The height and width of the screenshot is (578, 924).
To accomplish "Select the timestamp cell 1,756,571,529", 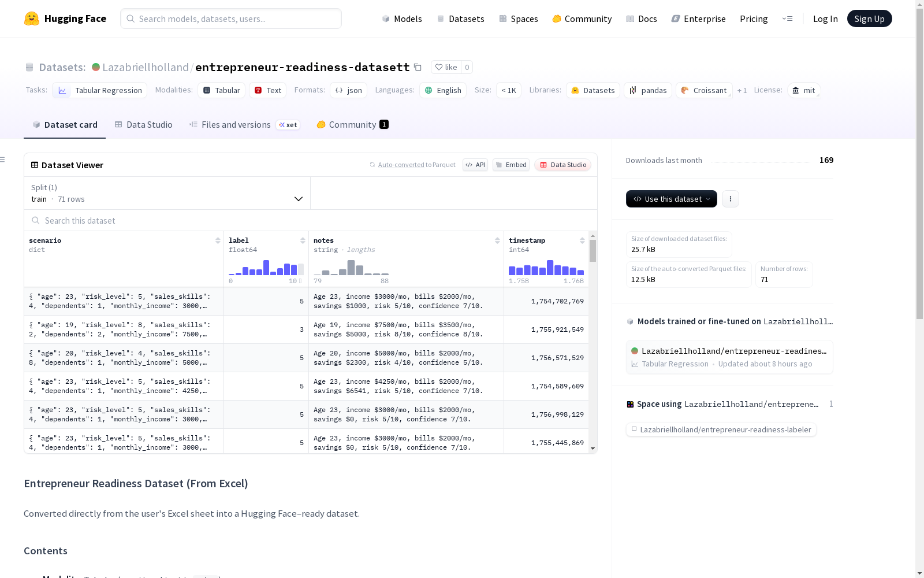I will tap(546, 358).
